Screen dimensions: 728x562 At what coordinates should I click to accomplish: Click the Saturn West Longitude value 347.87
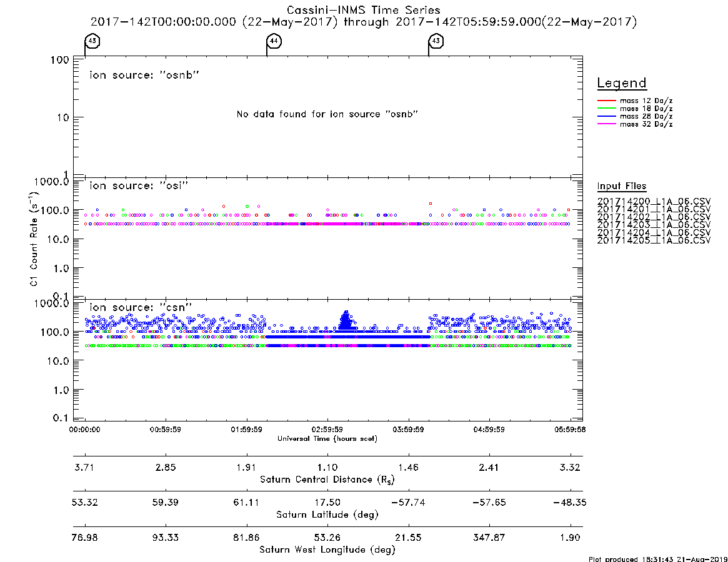[489, 538]
